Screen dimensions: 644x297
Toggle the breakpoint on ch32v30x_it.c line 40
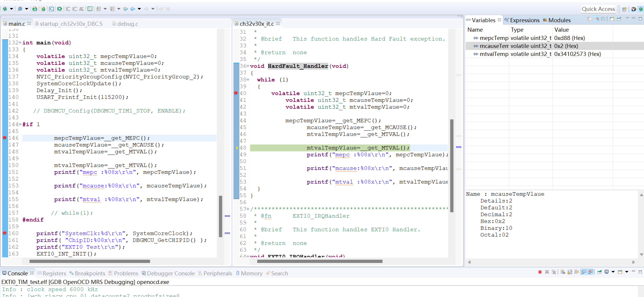click(x=236, y=93)
